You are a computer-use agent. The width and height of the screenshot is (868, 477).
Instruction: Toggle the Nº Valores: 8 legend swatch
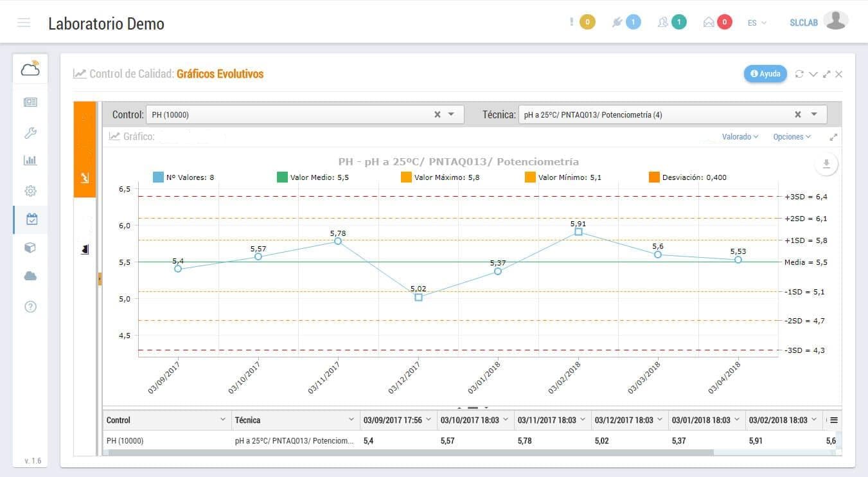(158, 177)
